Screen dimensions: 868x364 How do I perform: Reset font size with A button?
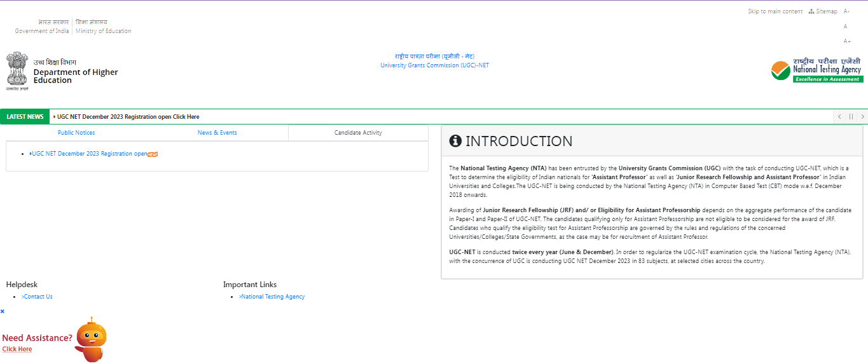click(x=845, y=27)
